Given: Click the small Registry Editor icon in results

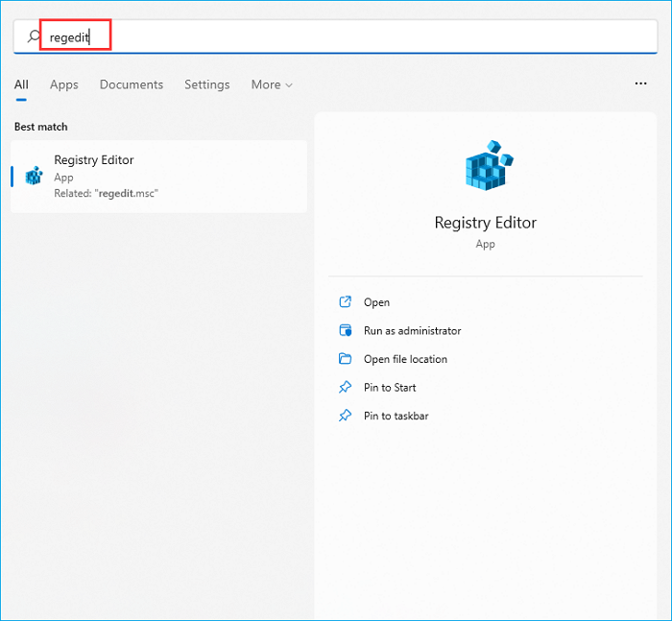Looking at the screenshot, I should click(35, 176).
